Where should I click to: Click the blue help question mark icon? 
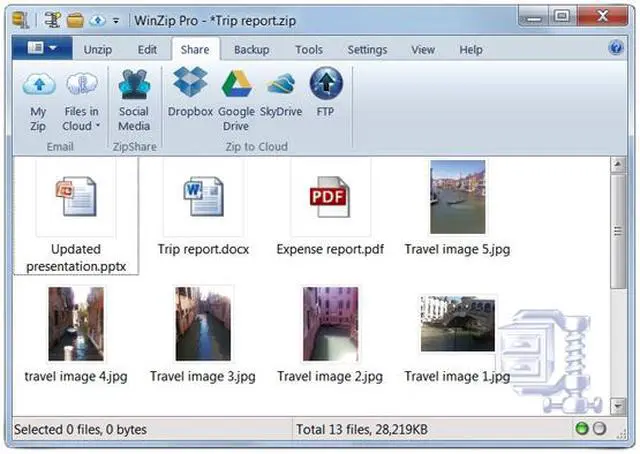[616, 48]
